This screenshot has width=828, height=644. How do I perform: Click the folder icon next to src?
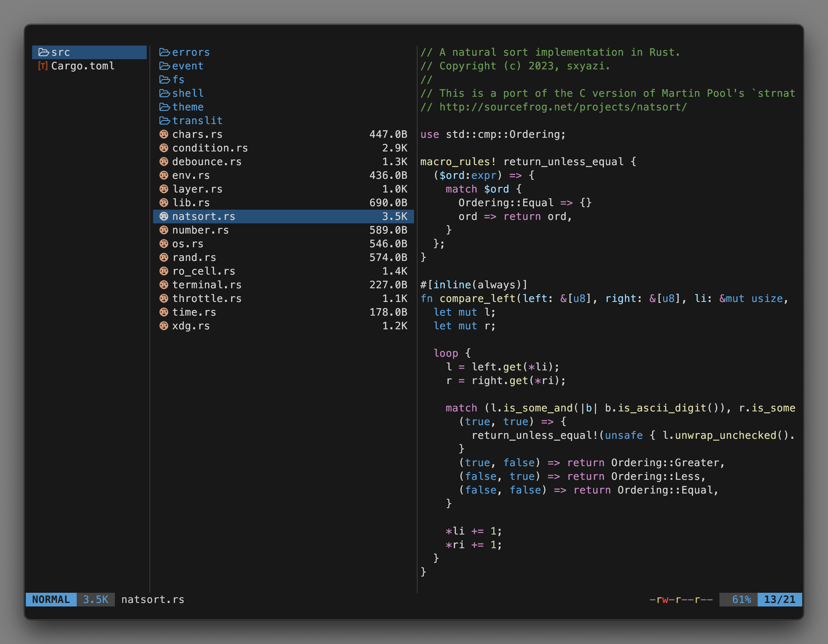click(44, 52)
